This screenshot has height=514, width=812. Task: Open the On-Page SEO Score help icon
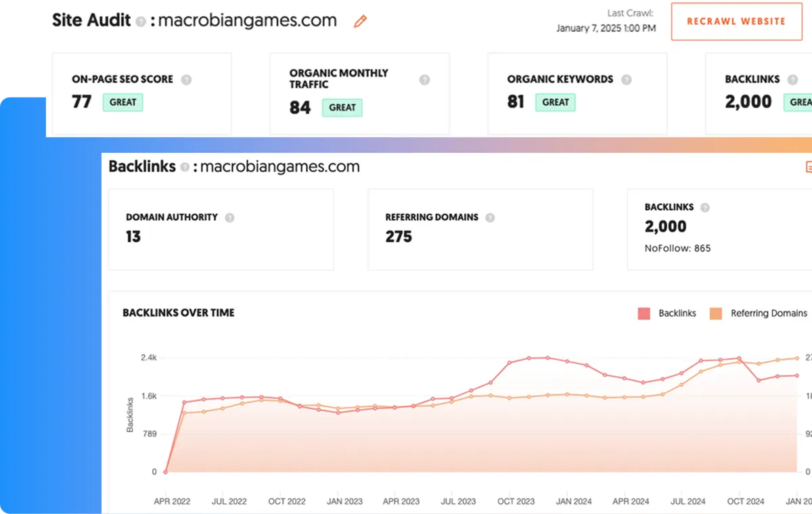coord(186,79)
